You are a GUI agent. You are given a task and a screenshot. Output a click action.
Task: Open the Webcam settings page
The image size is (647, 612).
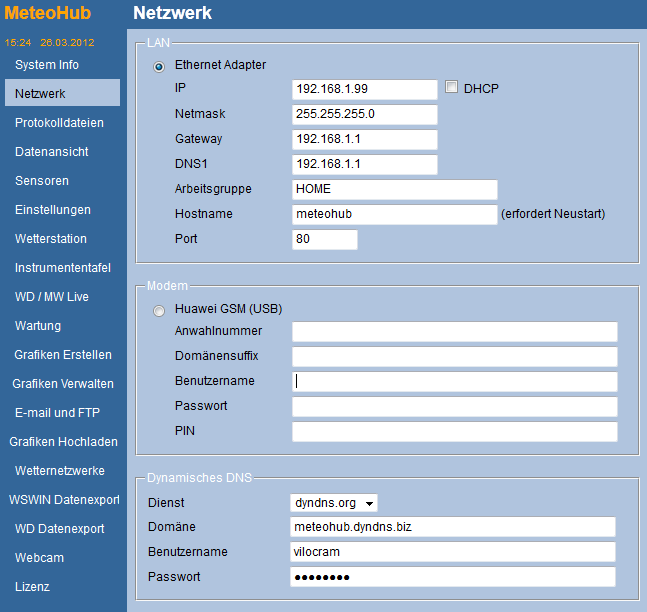39,558
